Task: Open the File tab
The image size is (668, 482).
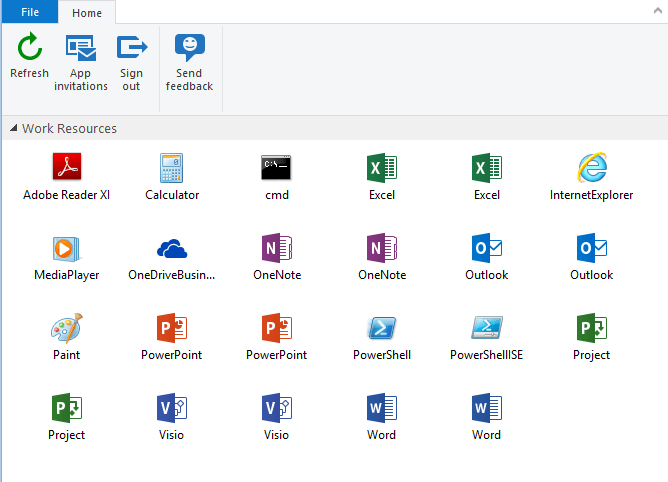Action: click(30, 12)
